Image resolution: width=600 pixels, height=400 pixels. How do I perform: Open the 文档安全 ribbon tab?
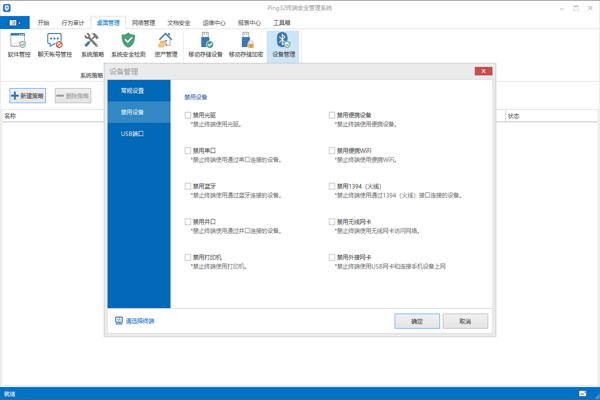tap(178, 22)
